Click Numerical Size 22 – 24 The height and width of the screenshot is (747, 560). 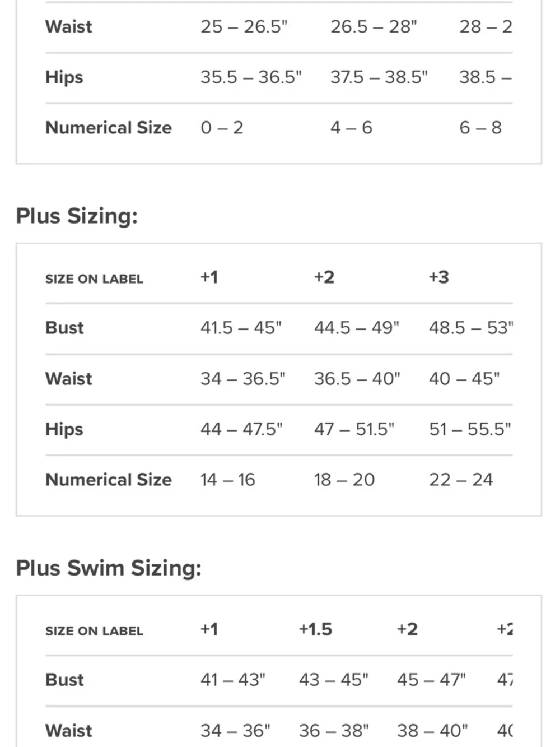461,480
